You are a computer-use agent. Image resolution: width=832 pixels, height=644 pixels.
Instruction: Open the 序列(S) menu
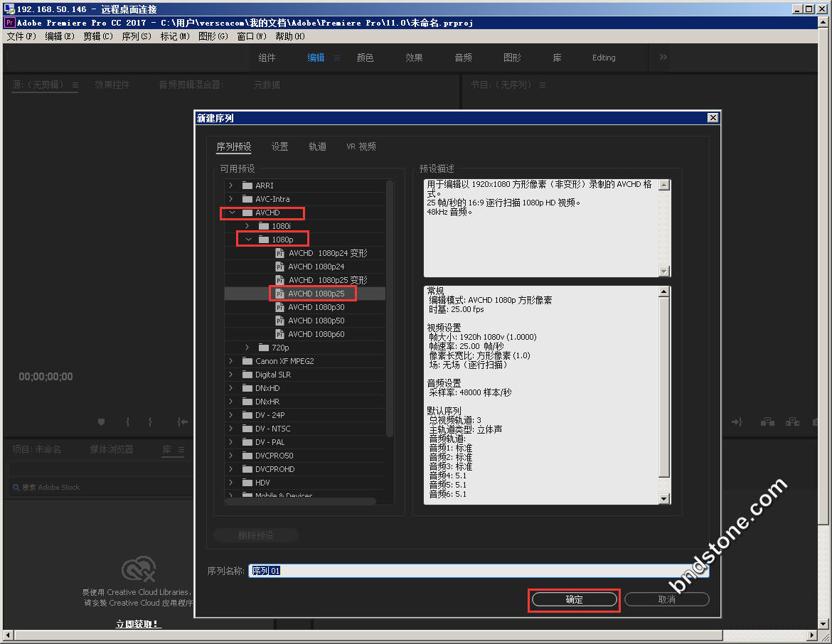click(x=136, y=36)
